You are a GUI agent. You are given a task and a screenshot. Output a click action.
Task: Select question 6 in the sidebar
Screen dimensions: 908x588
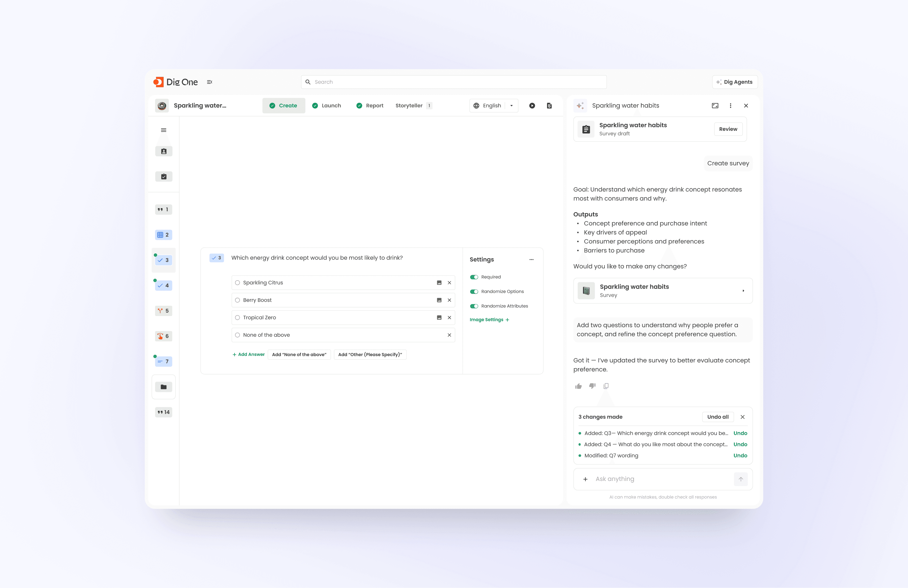coord(164,336)
